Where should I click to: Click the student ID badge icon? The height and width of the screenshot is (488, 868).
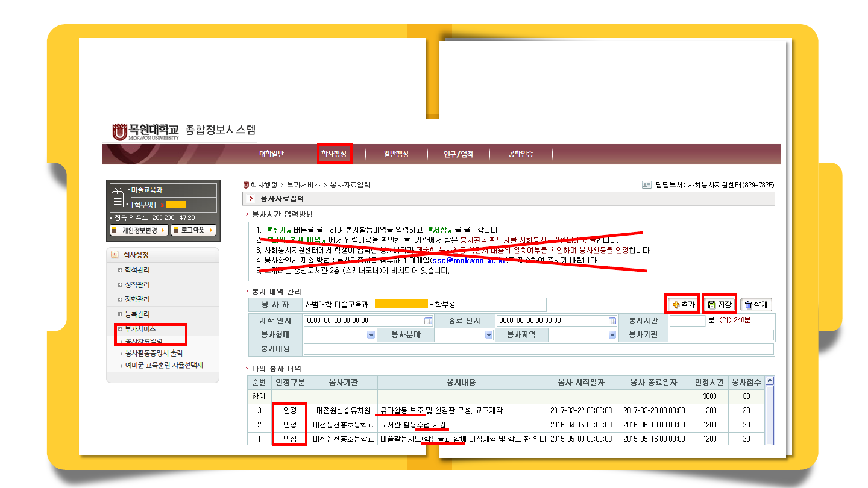(x=118, y=196)
